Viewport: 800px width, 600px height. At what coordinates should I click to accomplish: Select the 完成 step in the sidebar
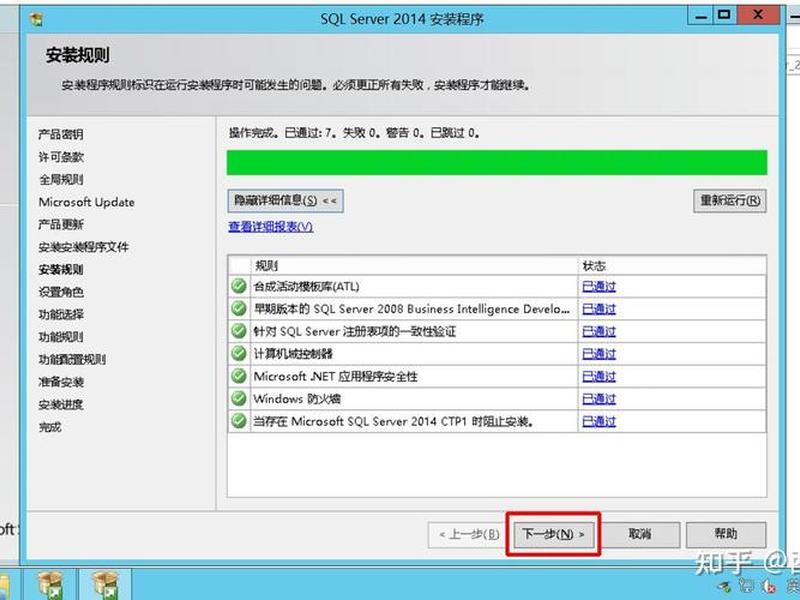pos(50,427)
